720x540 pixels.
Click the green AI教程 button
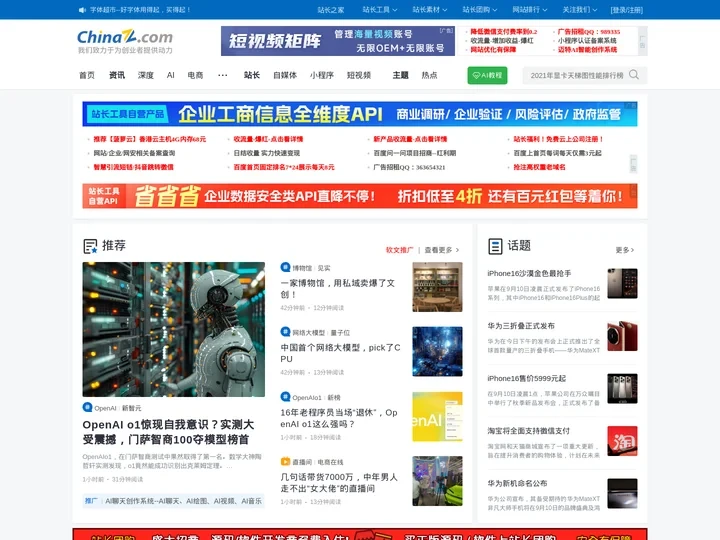[x=487, y=75]
